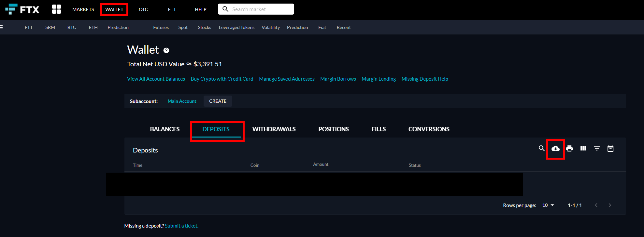Open Buy Crypto with Credit Card link
This screenshot has height=237, width=644.
[x=222, y=79]
